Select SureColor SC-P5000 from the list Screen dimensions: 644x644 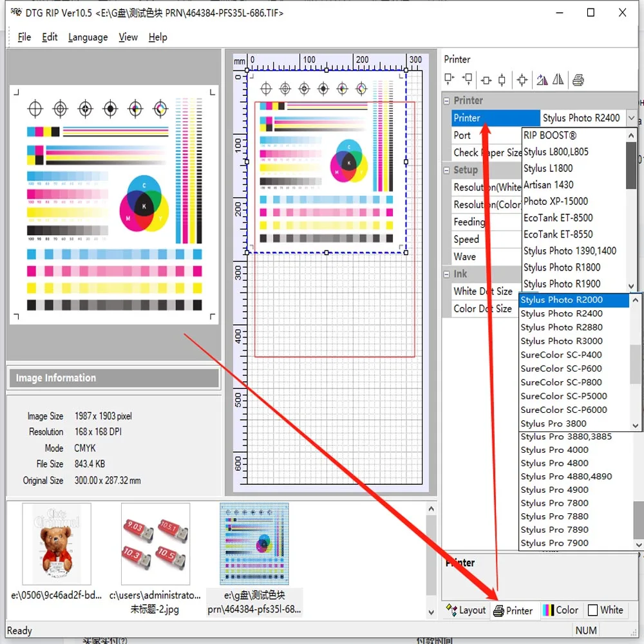(x=574, y=396)
